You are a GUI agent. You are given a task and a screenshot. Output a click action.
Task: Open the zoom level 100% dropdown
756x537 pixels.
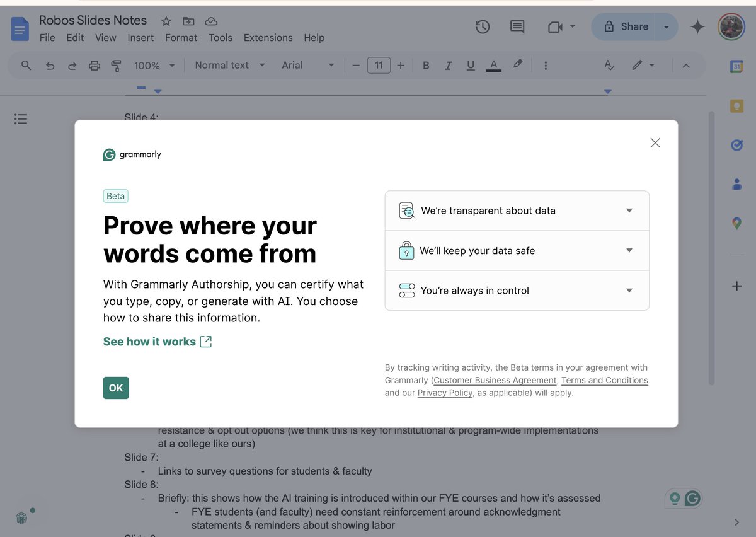tap(154, 66)
